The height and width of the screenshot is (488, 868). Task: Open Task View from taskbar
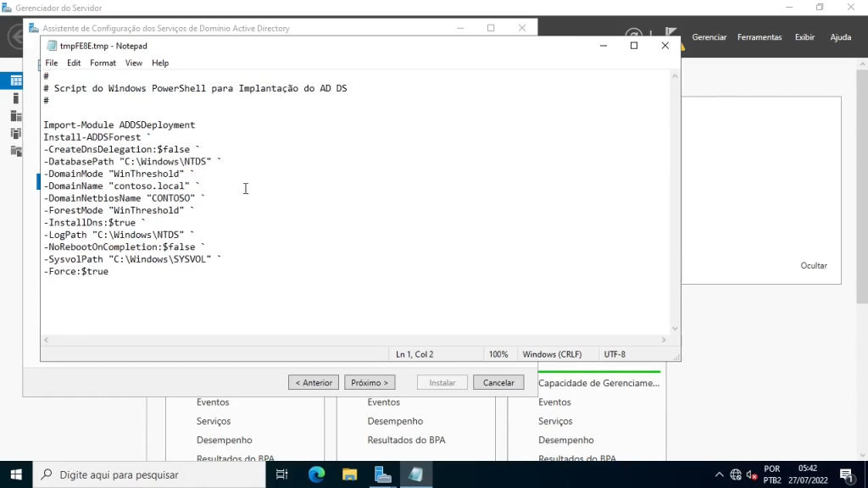281,474
